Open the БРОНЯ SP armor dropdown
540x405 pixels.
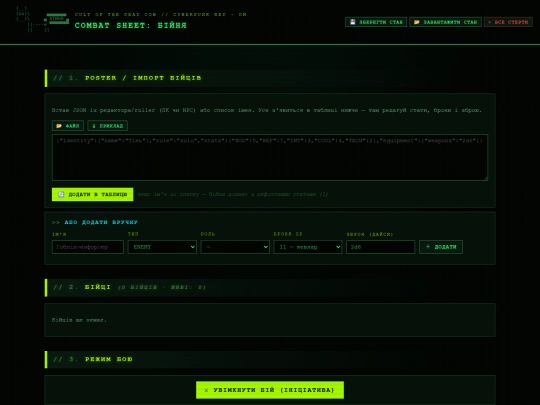pos(308,247)
